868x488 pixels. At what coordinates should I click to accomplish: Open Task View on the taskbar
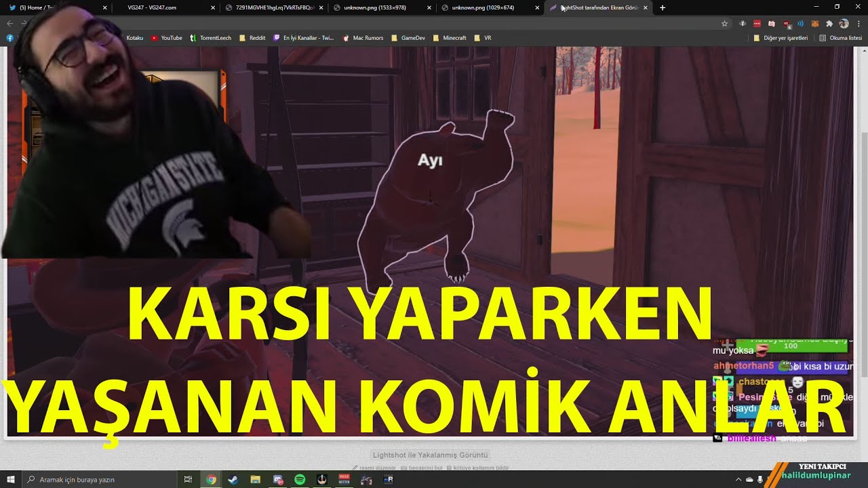click(x=189, y=479)
